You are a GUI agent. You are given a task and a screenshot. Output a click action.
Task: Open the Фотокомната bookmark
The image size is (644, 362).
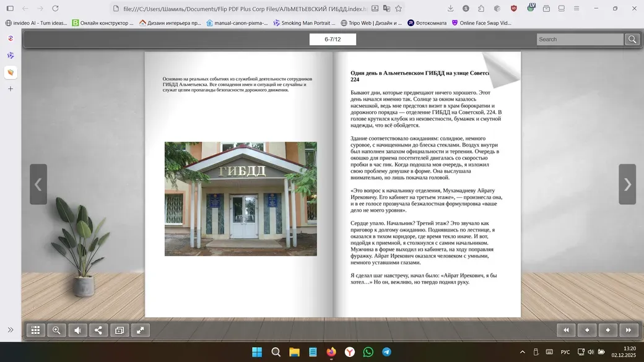(x=427, y=23)
